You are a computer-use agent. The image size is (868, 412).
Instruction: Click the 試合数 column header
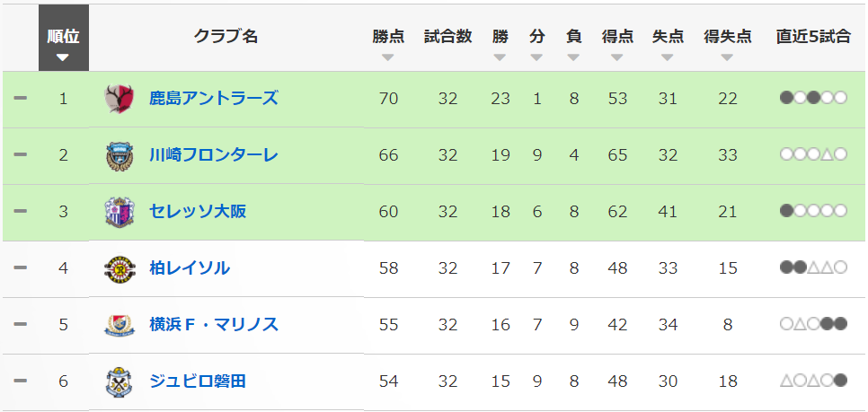coord(447,37)
